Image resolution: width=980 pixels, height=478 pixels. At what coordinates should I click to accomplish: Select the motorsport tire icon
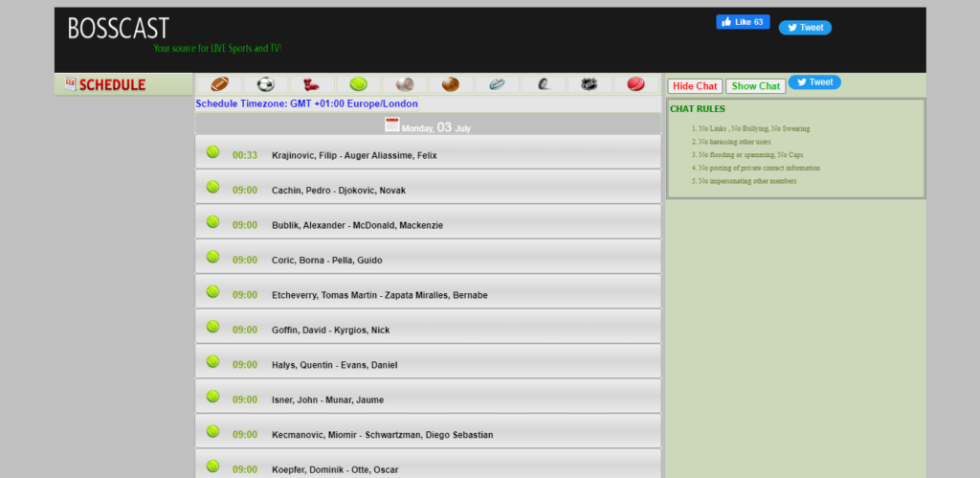pyautogui.click(x=544, y=84)
